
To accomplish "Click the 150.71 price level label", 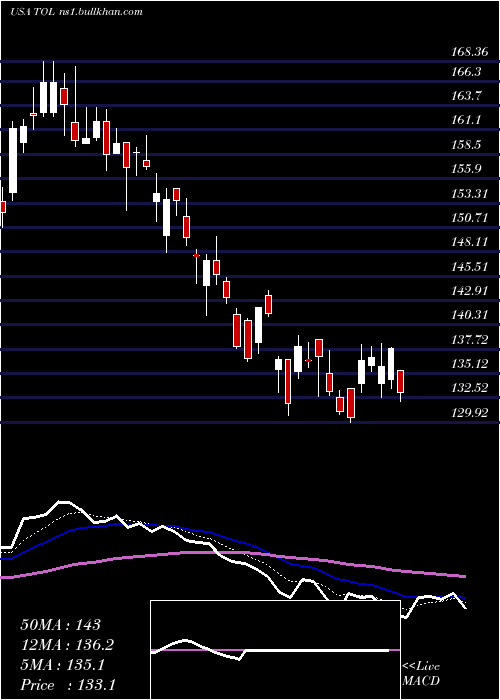I will pos(470,218).
